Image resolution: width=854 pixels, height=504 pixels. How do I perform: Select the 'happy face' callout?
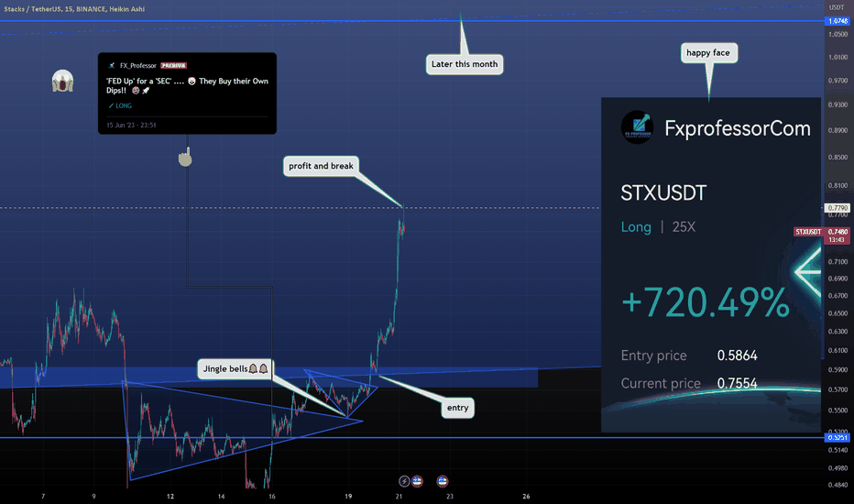tap(708, 53)
